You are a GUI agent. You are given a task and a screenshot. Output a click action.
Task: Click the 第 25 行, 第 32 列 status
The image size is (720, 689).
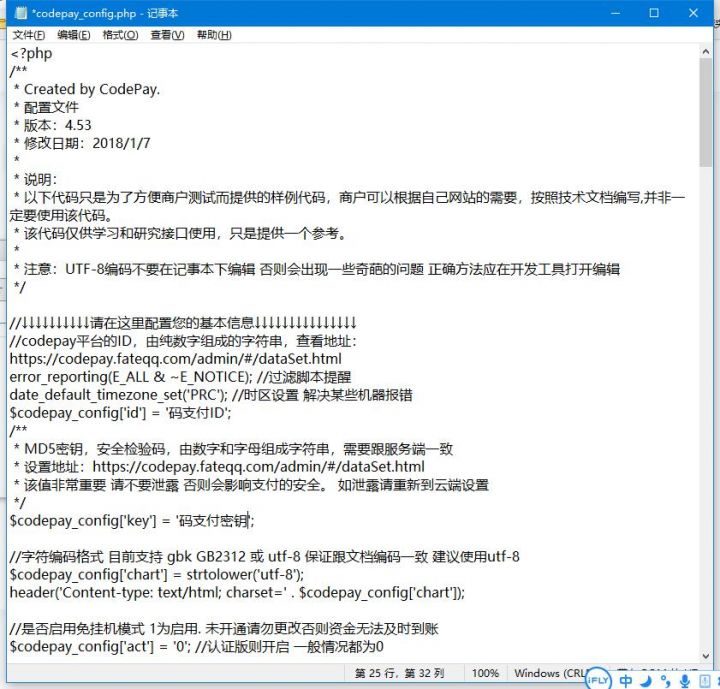399,673
